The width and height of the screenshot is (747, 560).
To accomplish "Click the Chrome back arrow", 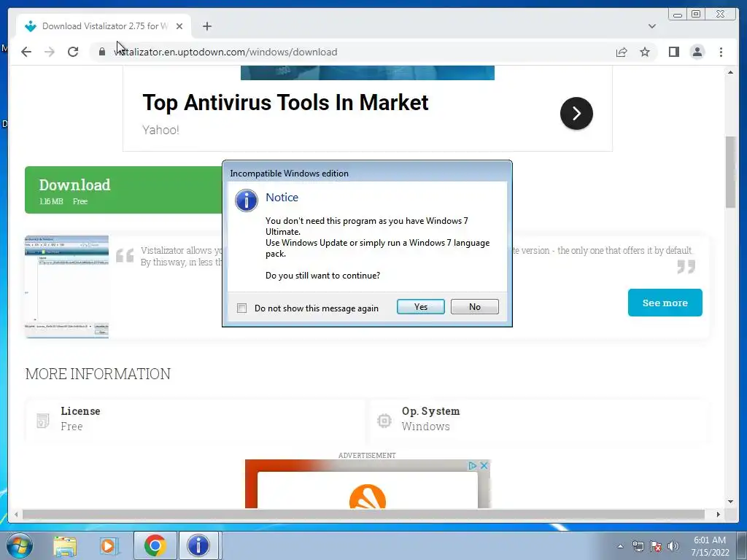I will pos(26,52).
